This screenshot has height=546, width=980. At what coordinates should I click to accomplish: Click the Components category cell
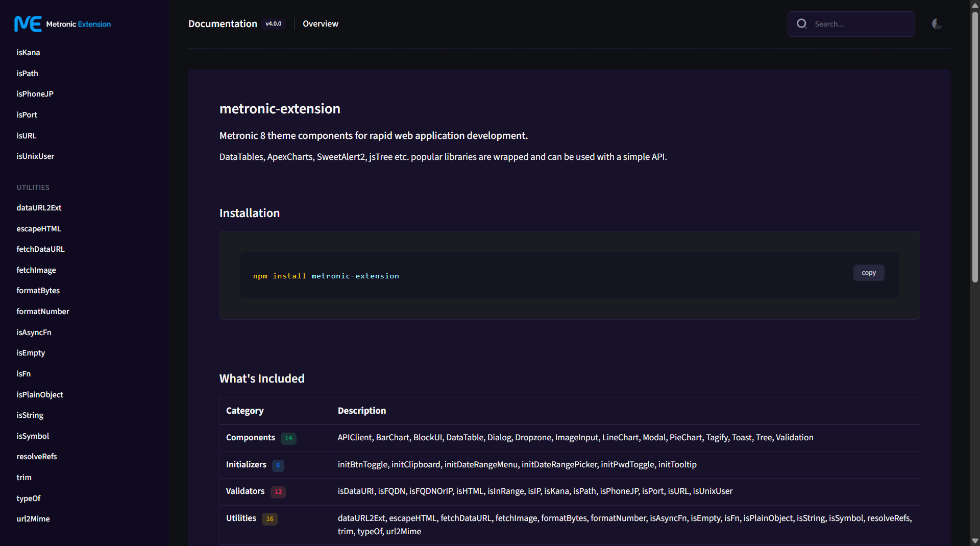click(x=275, y=438)
